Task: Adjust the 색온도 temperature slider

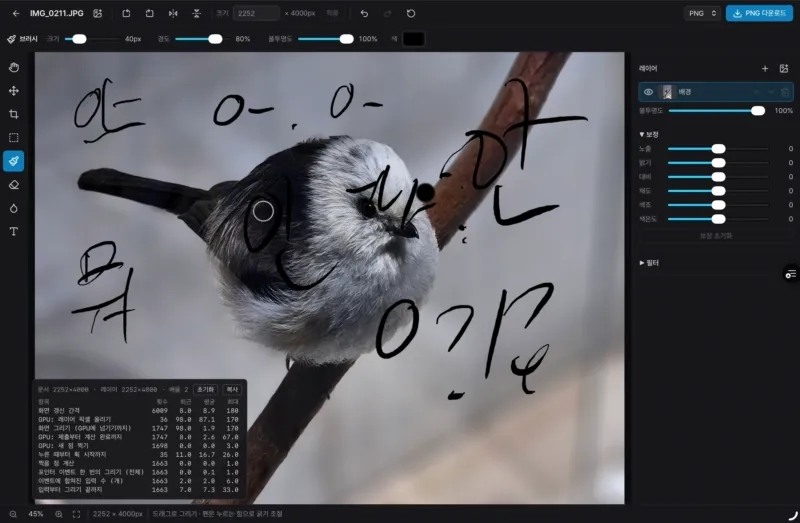Action: [x=718, y=219]
